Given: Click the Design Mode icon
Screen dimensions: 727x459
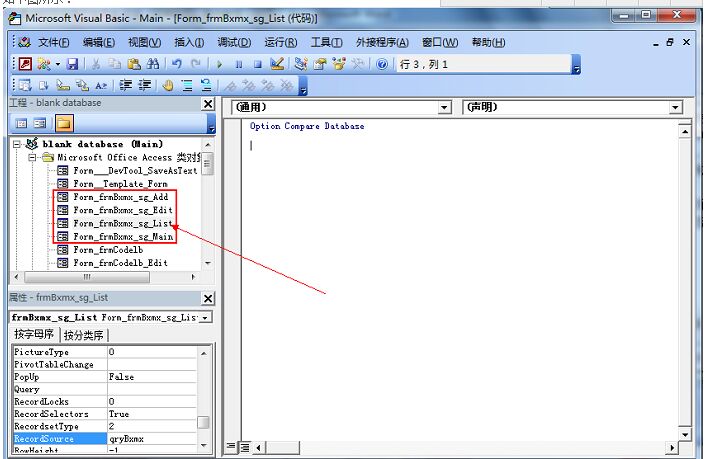Looking at the screenshot, I should [x=277, y=64].
